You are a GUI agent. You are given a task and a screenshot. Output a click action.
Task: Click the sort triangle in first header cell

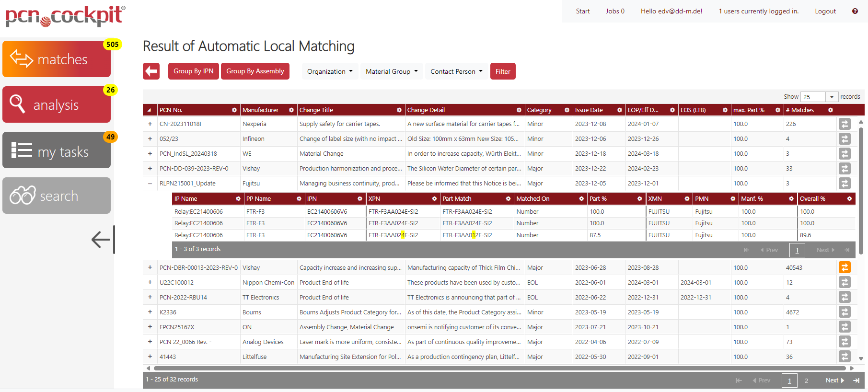coord(149,110)
